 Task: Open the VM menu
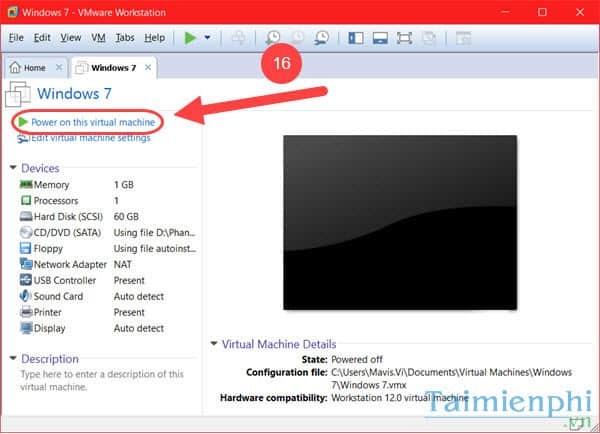coord(98,38)
